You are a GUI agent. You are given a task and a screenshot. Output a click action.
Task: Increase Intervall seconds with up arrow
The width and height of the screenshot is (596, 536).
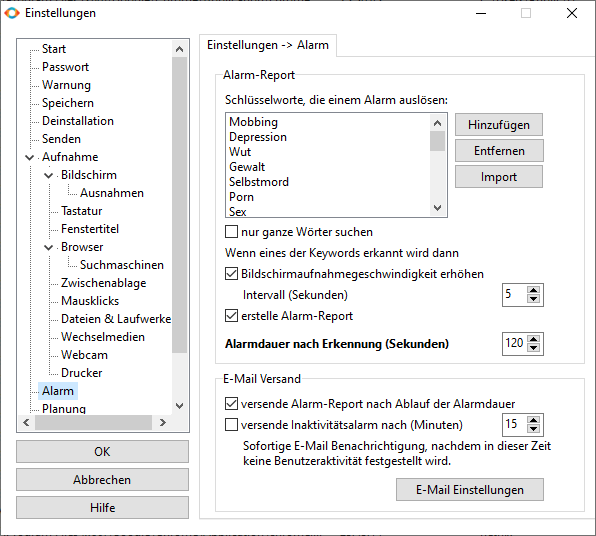tap(534, 290)
